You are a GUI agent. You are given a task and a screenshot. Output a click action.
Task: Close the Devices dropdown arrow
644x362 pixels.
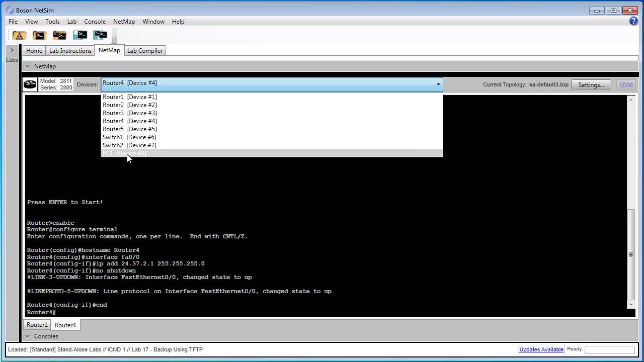[x=438, y=84]
